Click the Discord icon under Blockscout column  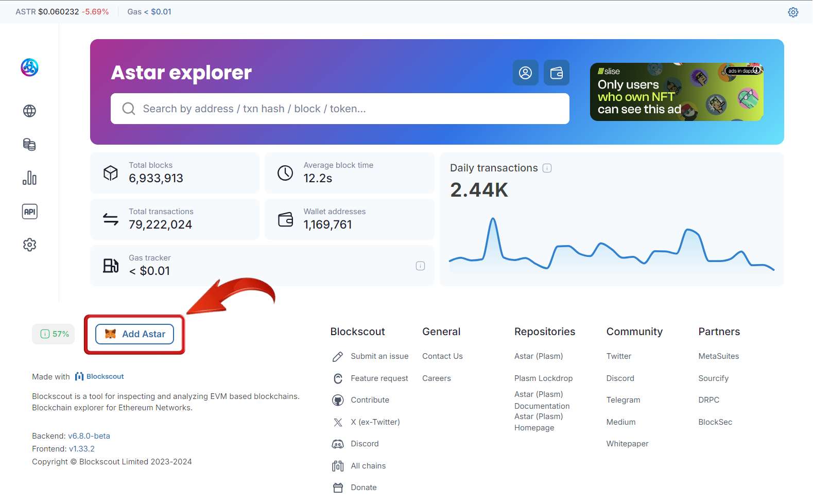click(338, 444)
